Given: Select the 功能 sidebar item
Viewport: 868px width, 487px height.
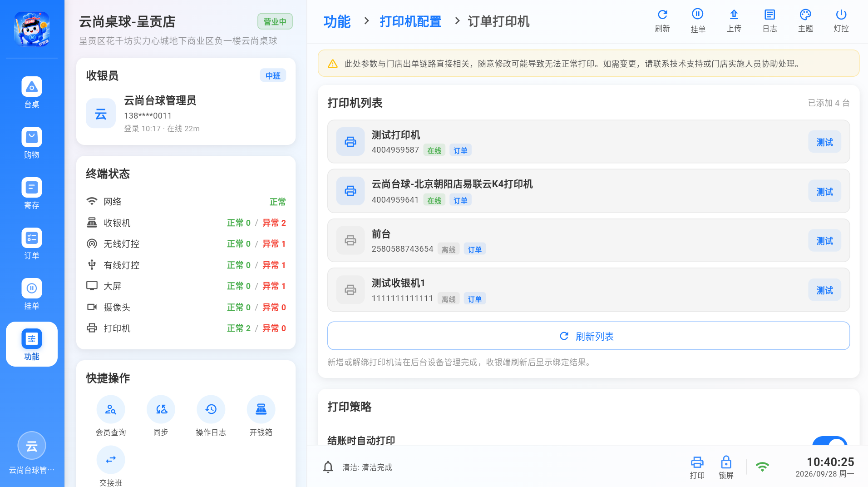Looking at the screenshot, I should pos(31,344).
